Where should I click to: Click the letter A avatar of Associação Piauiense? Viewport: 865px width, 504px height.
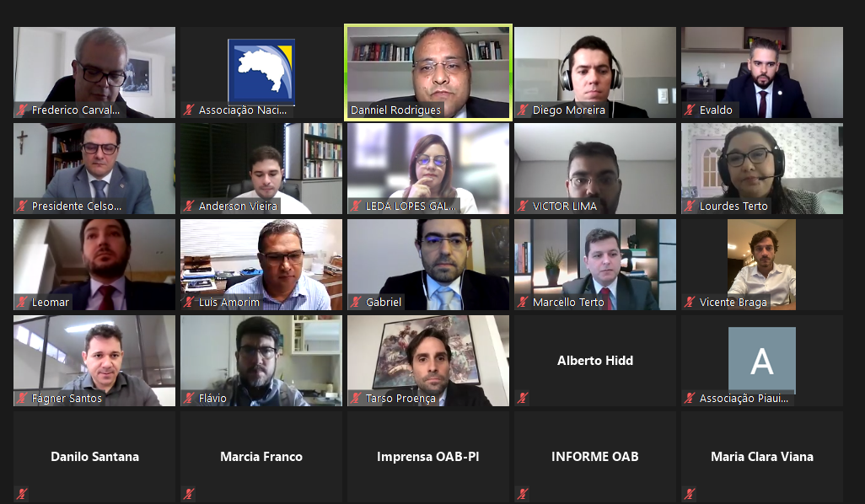[x=762, y=360]
